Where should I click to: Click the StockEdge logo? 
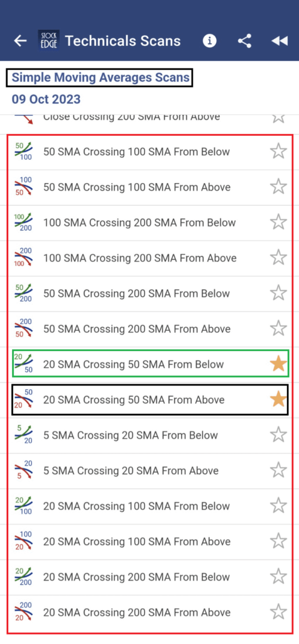tap(49, 40)
